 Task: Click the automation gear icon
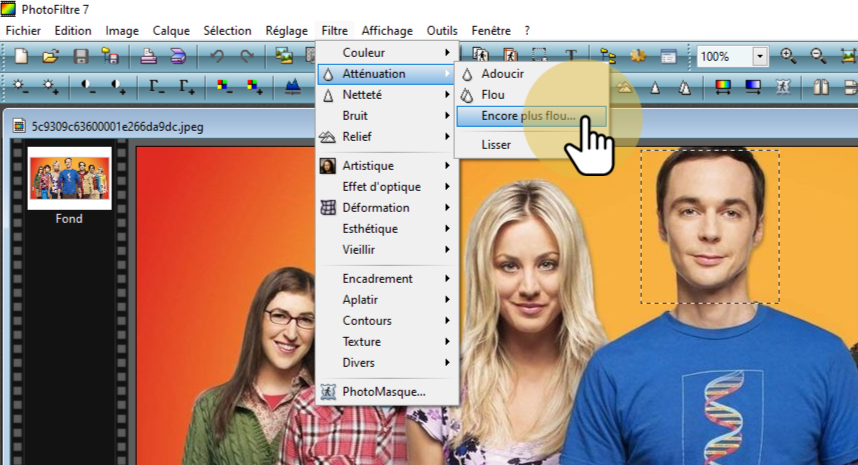coord(637,56)
